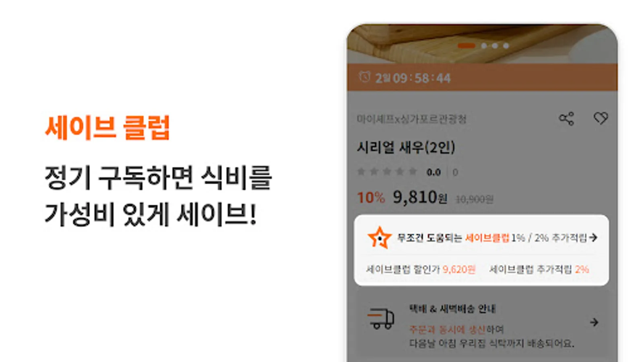Open the 0.0 rating score
This screenshot has width=644, height=362.
(433, 172)
